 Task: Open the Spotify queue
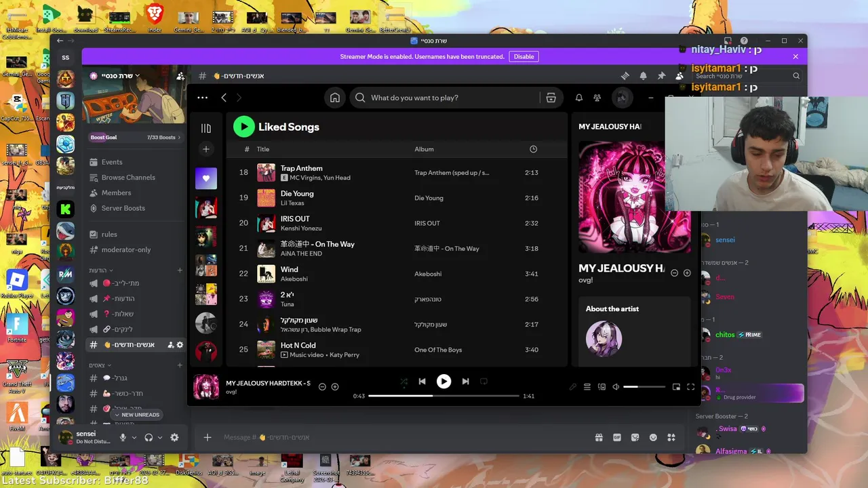pos(587,387)
